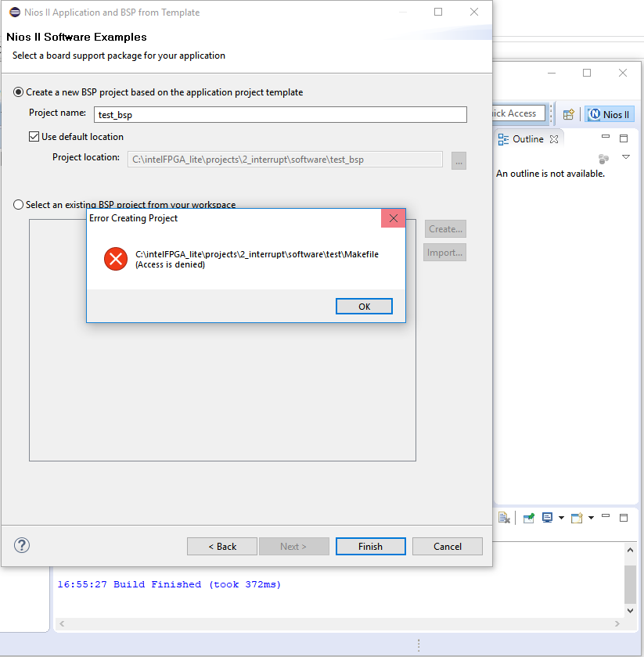Minimize the main Eclipse window
Screen dimensions: 644x657
552,73
